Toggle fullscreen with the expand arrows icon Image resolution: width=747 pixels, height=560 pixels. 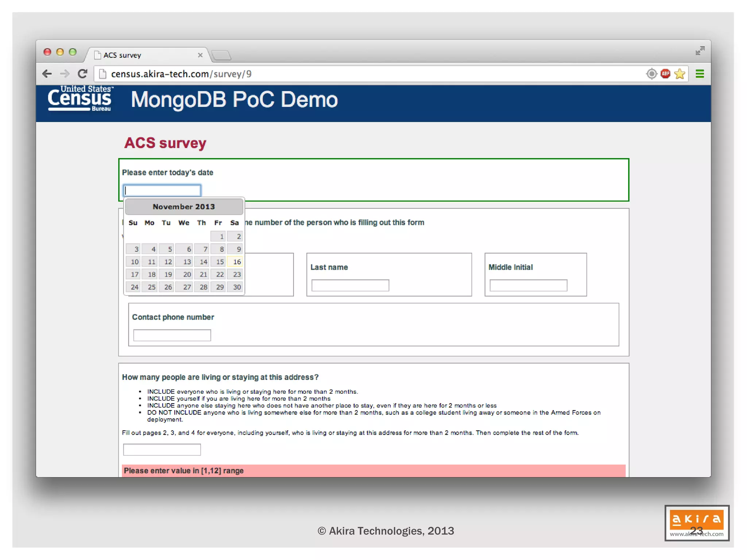tap(700, 51)
